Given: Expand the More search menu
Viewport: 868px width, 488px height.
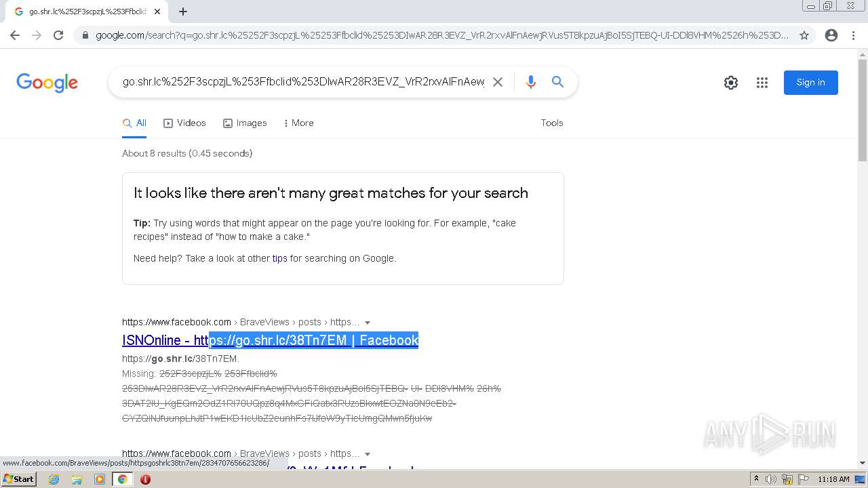Looking at the screenshot, I should pyautogui.click(x=298, y=123).
